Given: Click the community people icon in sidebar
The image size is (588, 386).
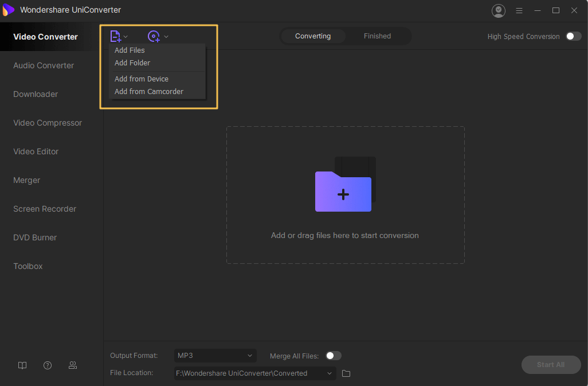Looking at the screenshot, I should click(73, 365).
